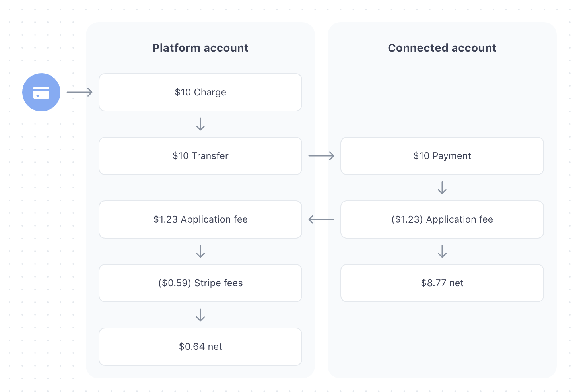Click the left arrow between the Application fee boxes
Screen dimensions: 575x392
point(321,219)
